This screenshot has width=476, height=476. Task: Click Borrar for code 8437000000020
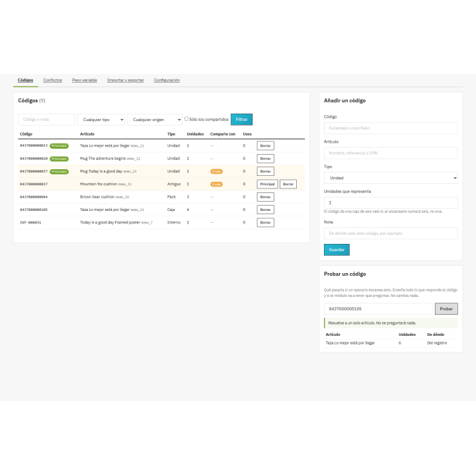pos(265,159)
